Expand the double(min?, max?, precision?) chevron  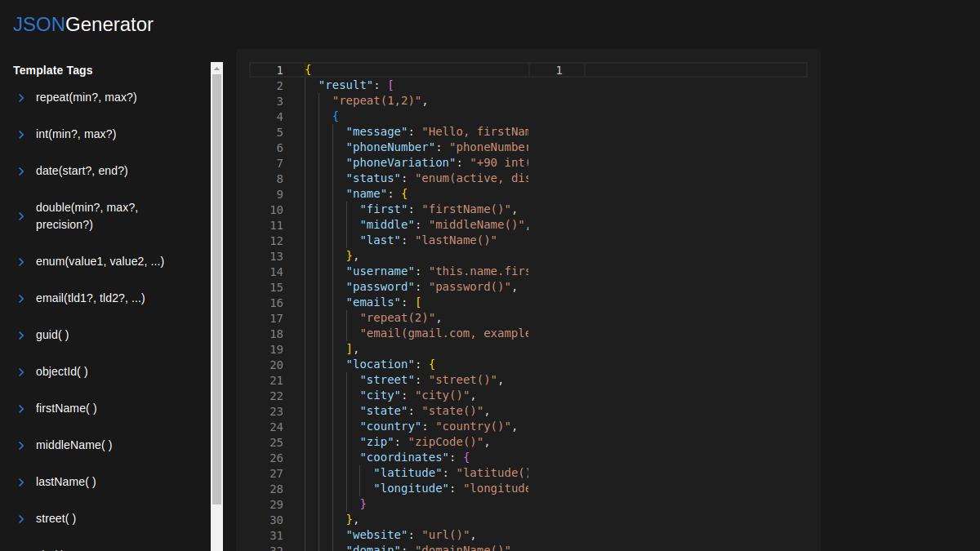pos(21,216)
